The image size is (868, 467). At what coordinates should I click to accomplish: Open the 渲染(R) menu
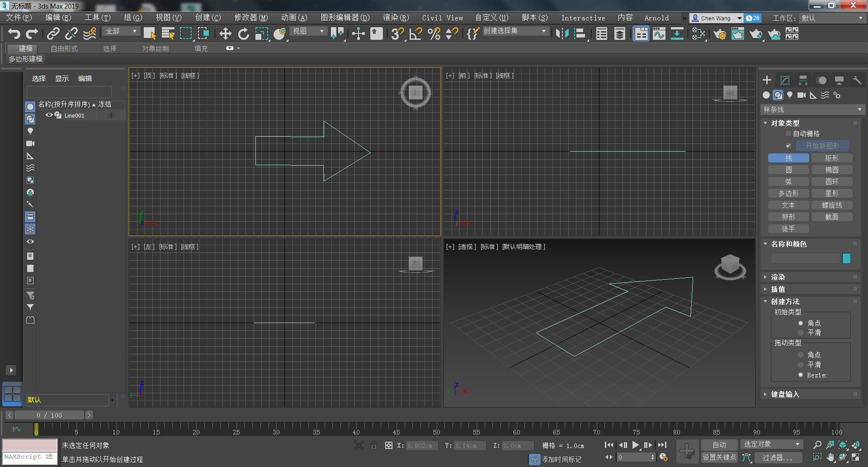396,18
